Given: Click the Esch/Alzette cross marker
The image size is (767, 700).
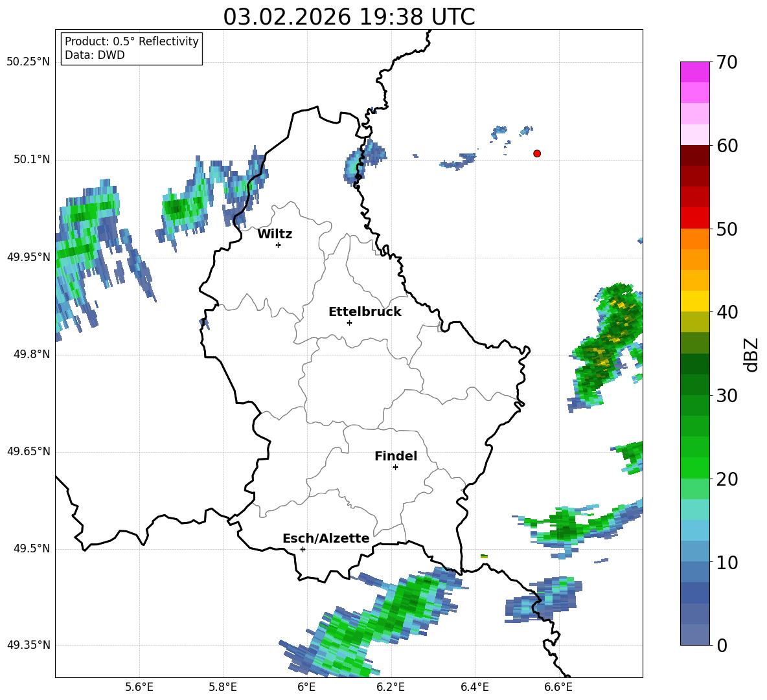Looking at the screenshot, I should click(x=303, y=549).
